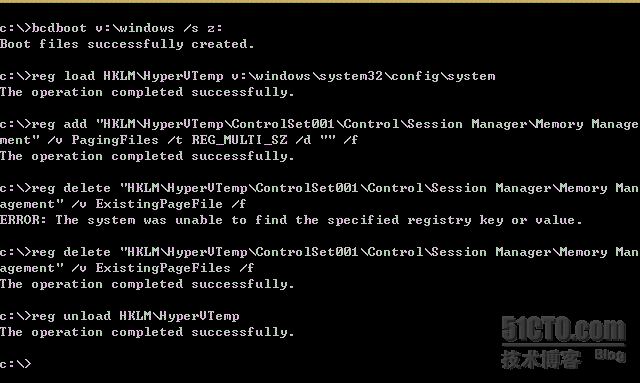Click success message below PagingFiles command
This screenshot has width=640, height=383.
pyautogui.click(x=147, y=156)
